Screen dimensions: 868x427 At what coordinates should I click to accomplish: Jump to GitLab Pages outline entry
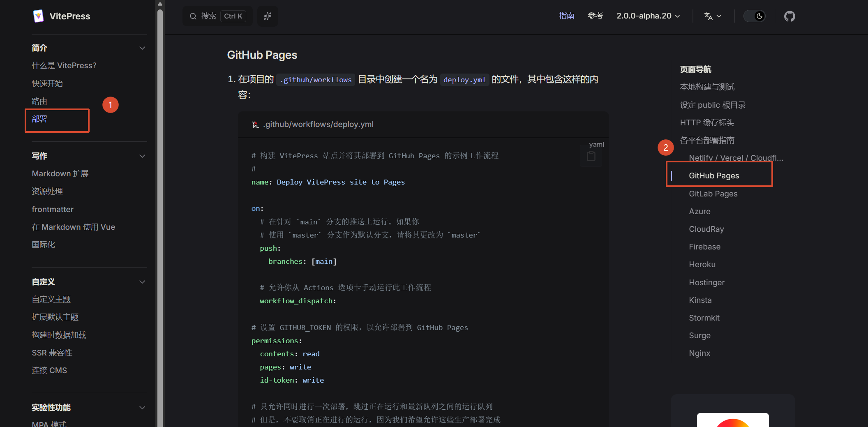coord(713,194)
